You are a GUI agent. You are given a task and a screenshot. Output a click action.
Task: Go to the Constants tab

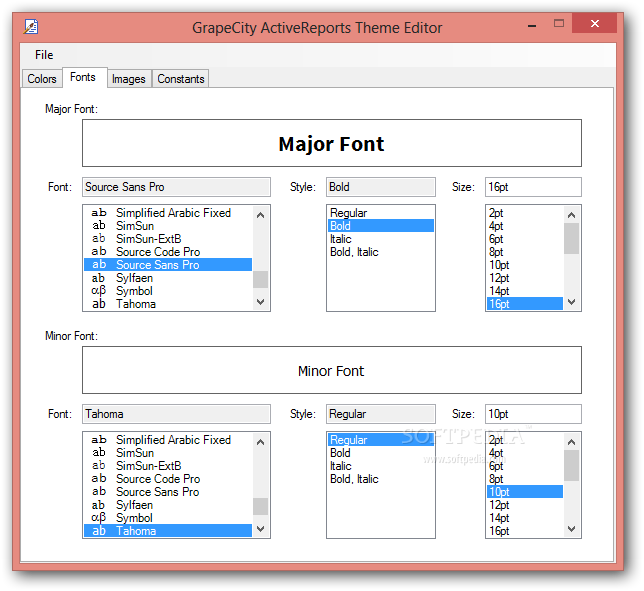pyautogui.click(x=181, y=78)
